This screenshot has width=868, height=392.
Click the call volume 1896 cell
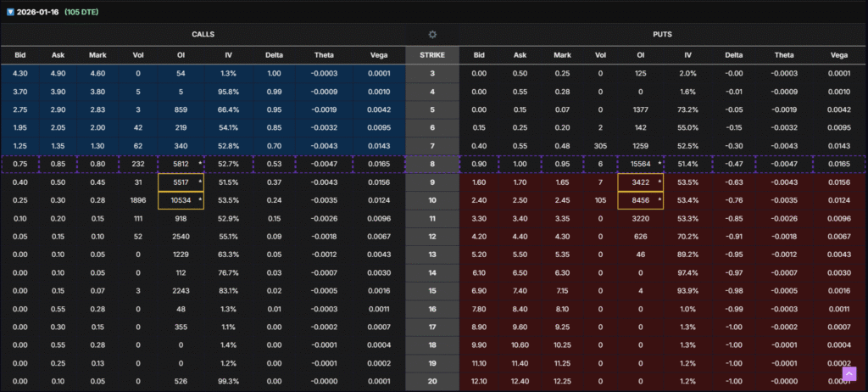point(138,200)
